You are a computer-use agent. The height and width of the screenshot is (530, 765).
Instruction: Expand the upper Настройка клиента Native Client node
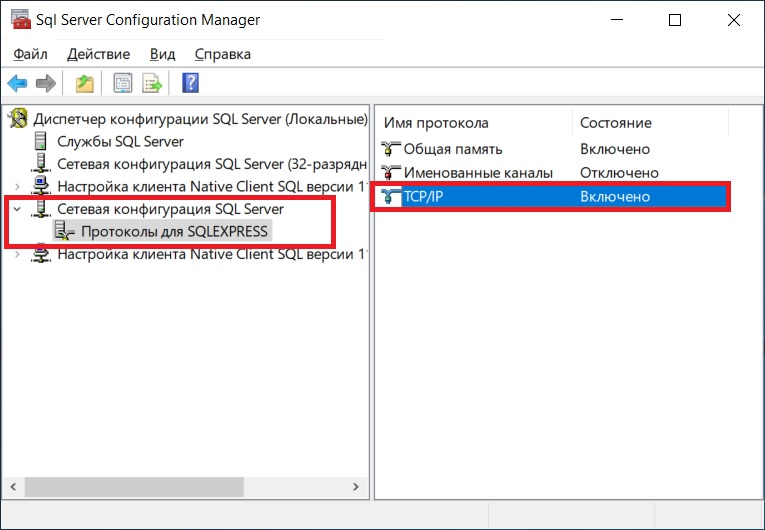pos(18,186)
